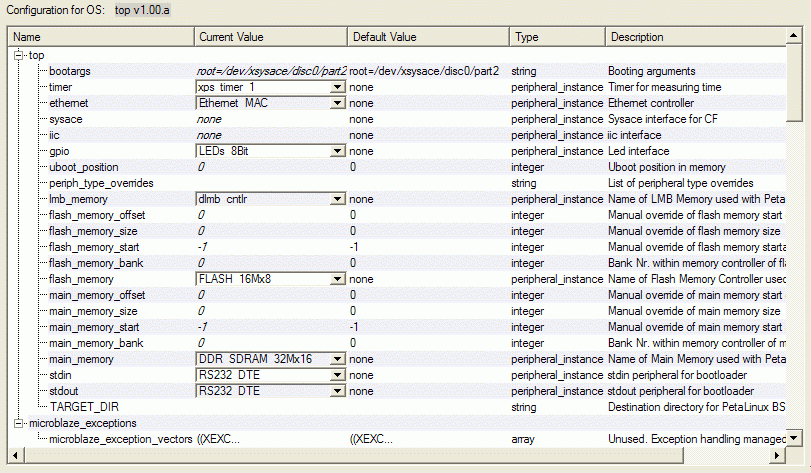811x473 pixels.
Task: Expand the lmb_memory dlmb cntlr dropdown
Action: 337,199
